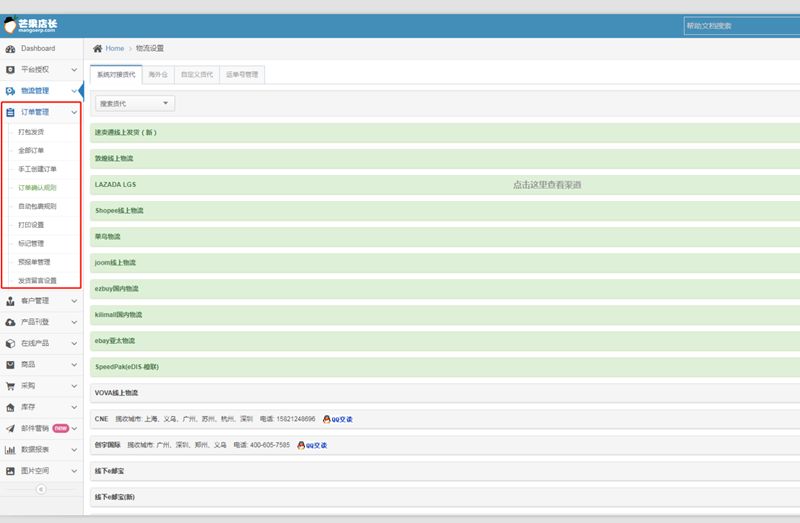
Task: Switch to the 运单号管理 tab
Action: (x=242, y=74)
